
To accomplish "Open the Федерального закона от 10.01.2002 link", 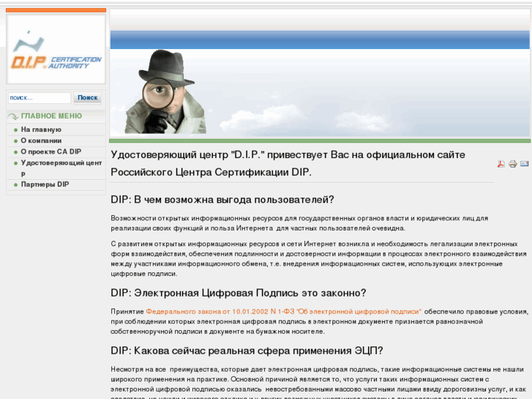I will [x=284, y=312].
